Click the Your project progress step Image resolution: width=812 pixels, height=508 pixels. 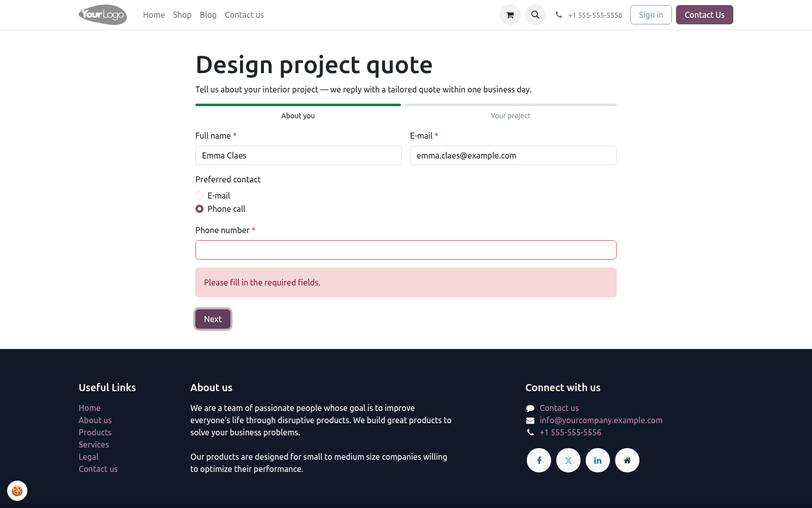pos(511,111)
